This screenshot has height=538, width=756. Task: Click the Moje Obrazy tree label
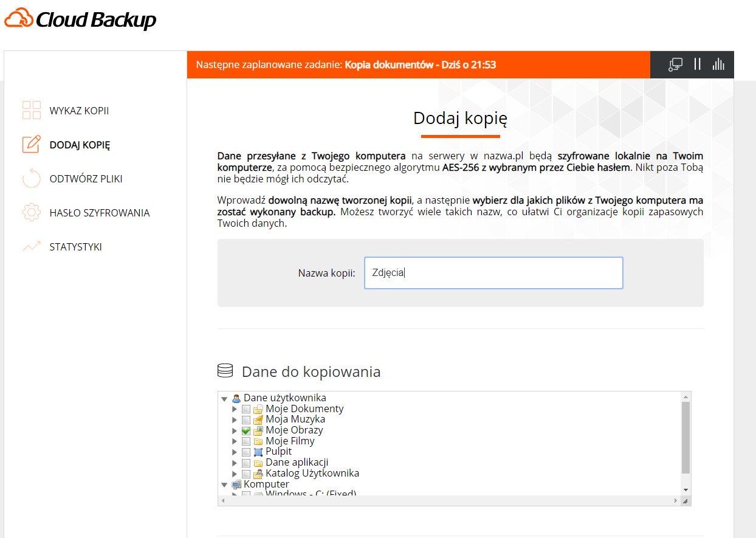click(294, 430)
